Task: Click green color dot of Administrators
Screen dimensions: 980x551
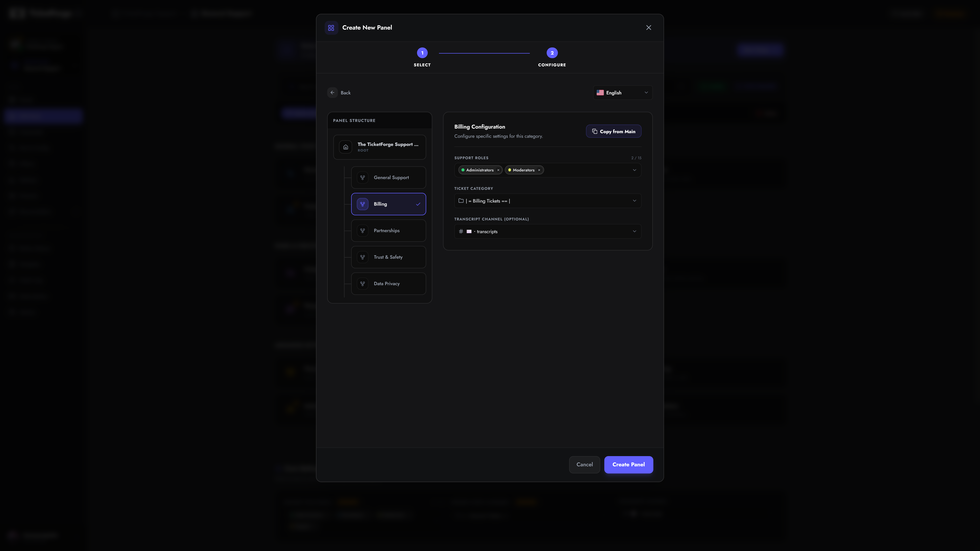Action: pyautogui.click(x=463, y=170)
